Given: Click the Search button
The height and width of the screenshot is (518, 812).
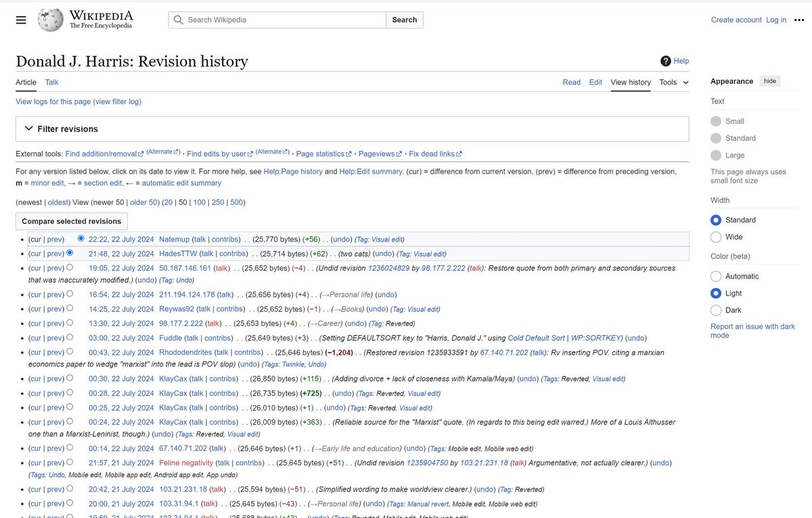Looking at the screenshot, I should (405, 20).
